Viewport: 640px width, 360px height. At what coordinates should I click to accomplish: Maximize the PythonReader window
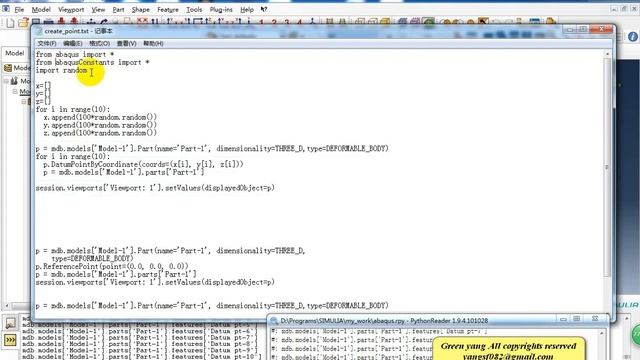(x=576, y=319)
